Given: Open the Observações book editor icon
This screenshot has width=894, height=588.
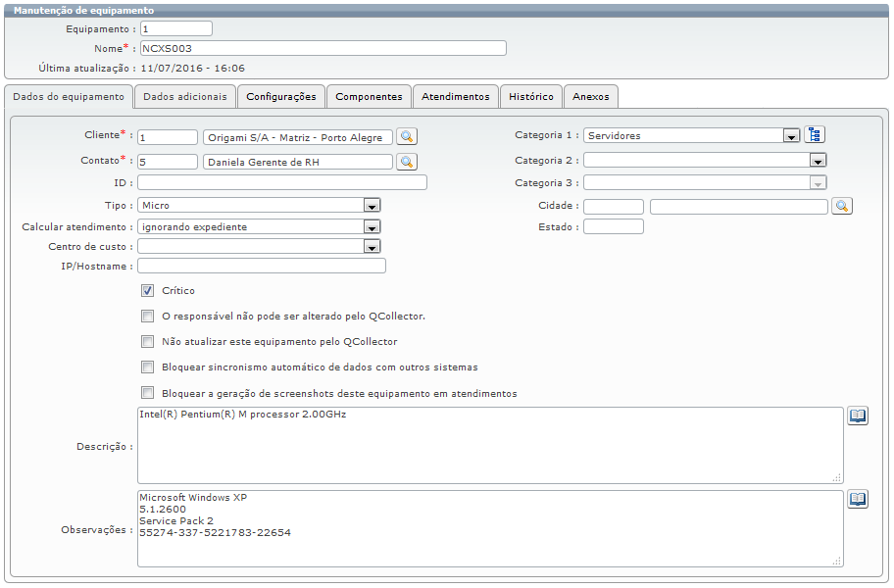Looking at the screenshot, I should [858, 499].
